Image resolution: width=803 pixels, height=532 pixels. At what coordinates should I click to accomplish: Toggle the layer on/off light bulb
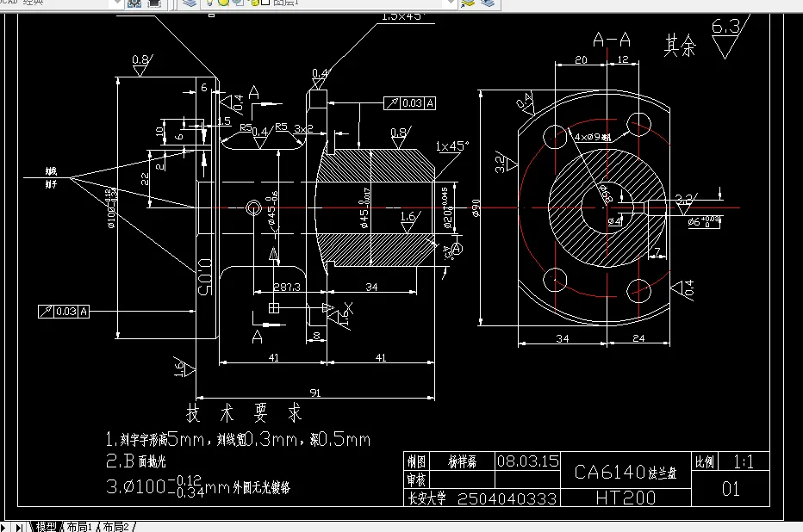[210, 3]
